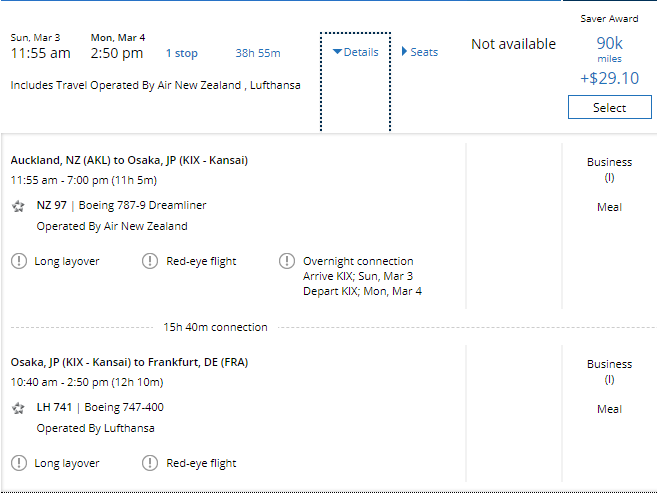Click the Star Alliance icon beside LH 741
Screen dimensions: 657x494
pyautogui.click(x=18, y=408)
